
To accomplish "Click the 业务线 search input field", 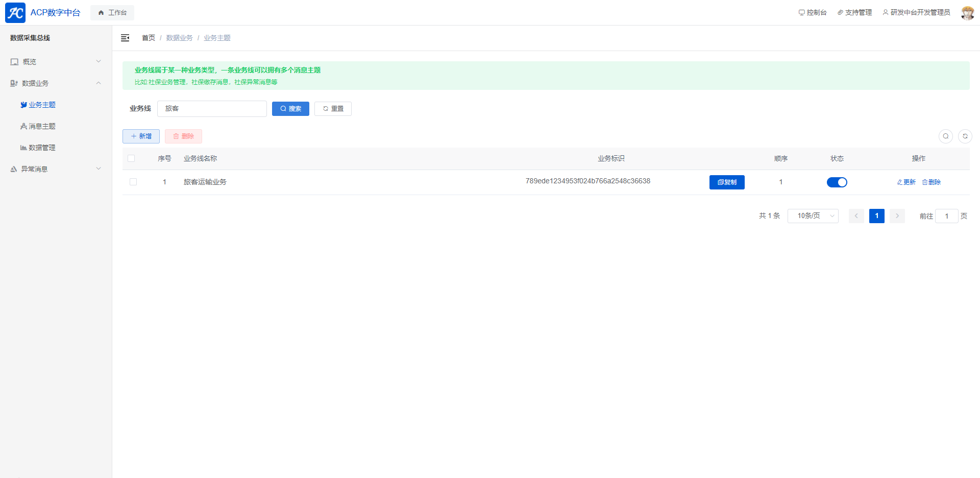I will click(x=212, y=109).
